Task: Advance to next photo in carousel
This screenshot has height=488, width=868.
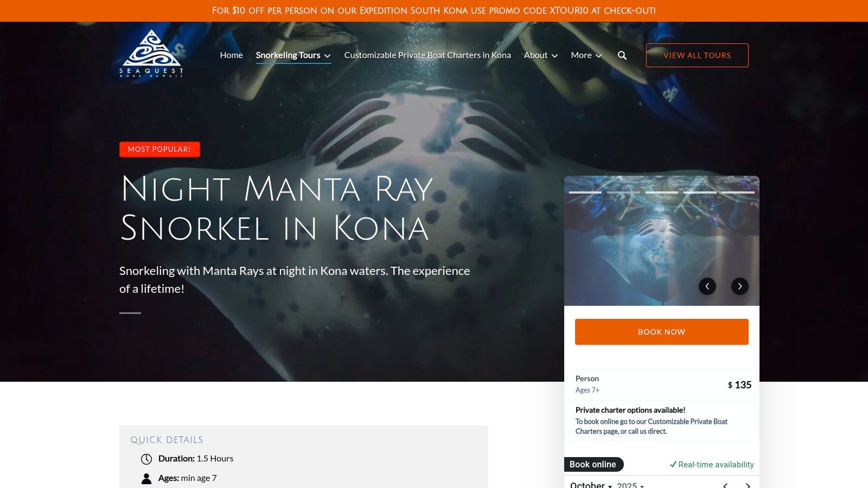Action: tap(740, 286)
